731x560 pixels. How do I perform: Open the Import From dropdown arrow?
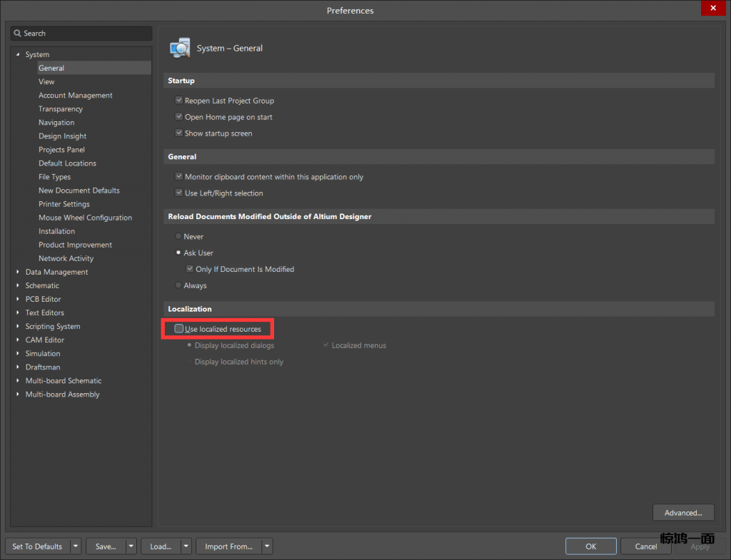click(x=266, y=546)
